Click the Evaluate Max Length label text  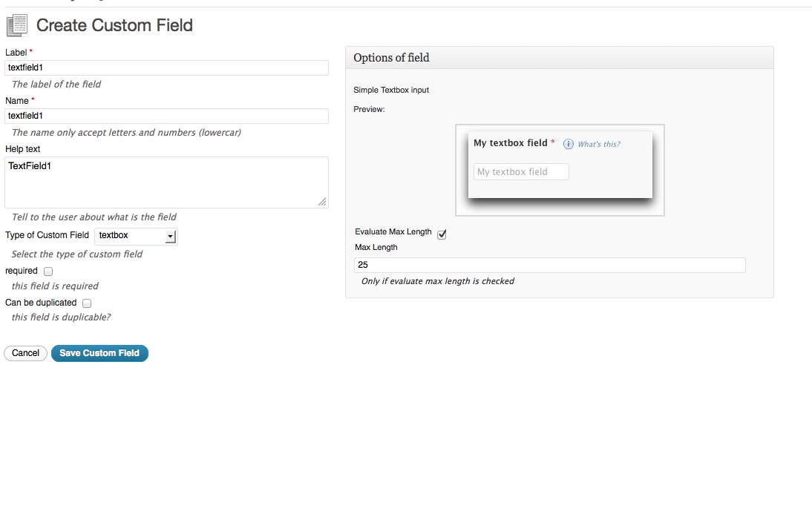pos(393,231)
